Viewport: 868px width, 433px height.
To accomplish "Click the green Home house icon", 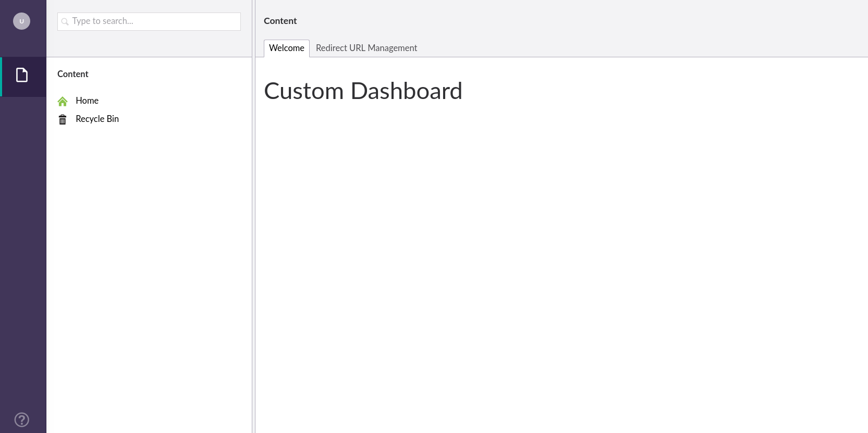I will click(63, 101).
